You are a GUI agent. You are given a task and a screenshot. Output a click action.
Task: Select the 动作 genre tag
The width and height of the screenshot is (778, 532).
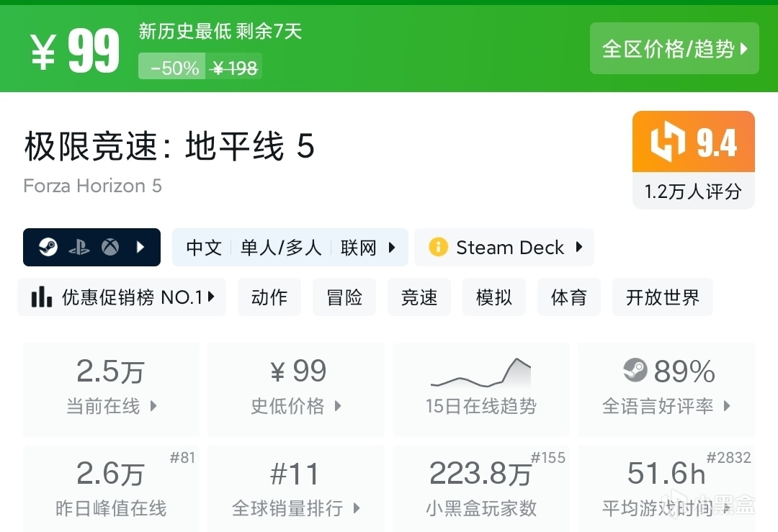pyautogui.click(x=269, y=297)
